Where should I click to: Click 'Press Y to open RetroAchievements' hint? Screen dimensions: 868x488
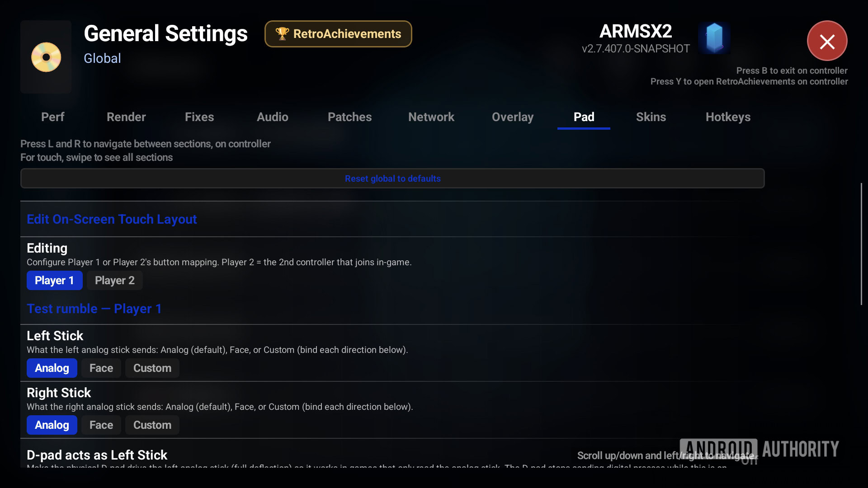tap(749, 81)
